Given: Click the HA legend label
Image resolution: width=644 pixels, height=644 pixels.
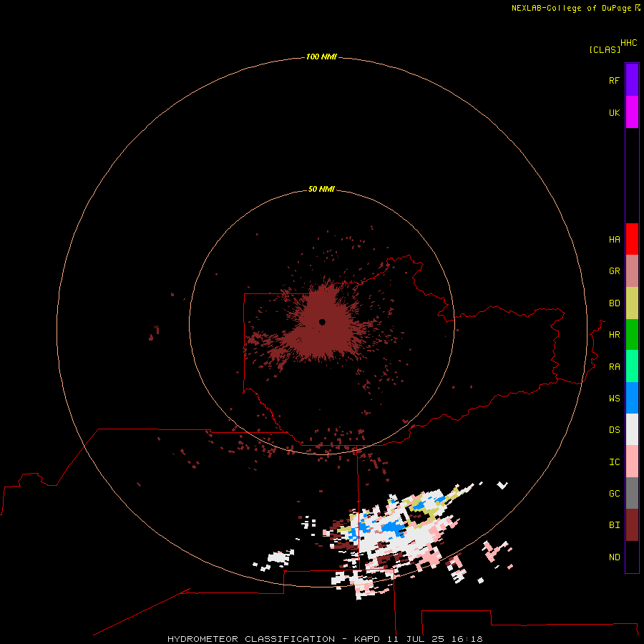Looking at the screenshot, I should 614,240.
